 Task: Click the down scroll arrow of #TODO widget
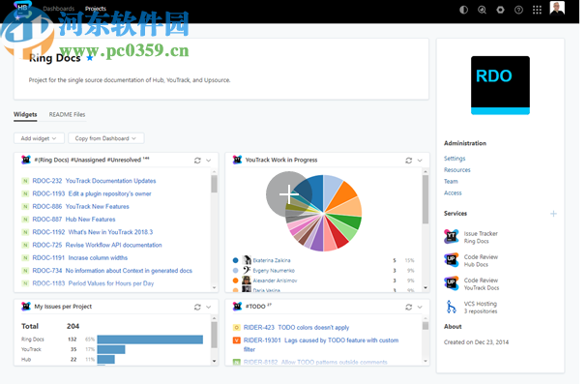426,361
